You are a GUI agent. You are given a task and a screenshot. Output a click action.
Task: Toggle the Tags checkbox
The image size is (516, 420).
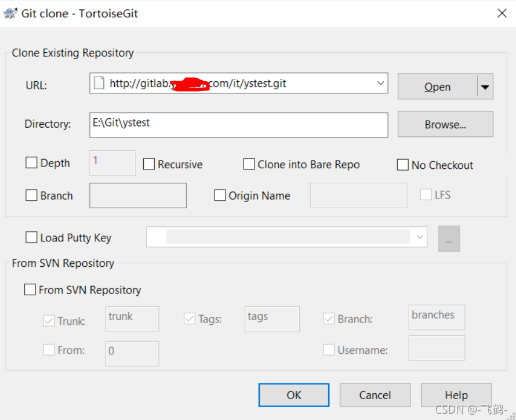pos(189,318)
